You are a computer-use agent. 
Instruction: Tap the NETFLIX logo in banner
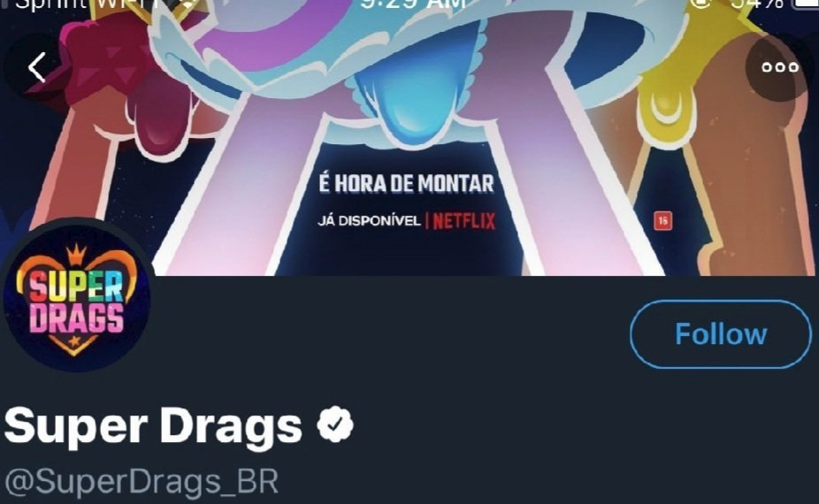463,221
